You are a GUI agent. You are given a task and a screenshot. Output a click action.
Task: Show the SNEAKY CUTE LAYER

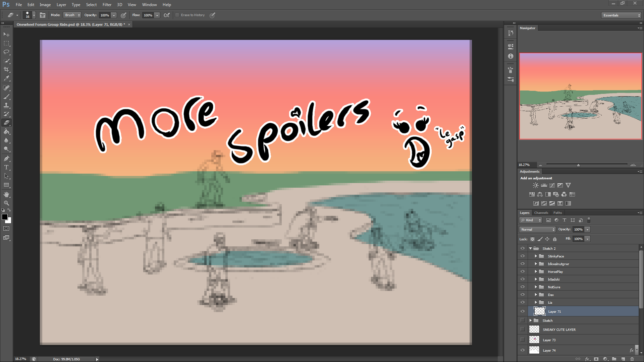tap(522, 329)
